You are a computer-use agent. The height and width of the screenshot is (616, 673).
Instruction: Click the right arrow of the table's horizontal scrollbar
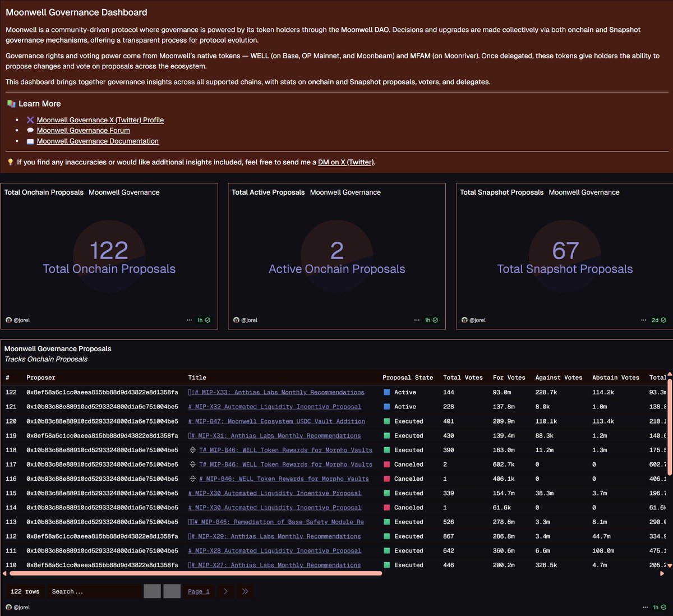(662, 573)
